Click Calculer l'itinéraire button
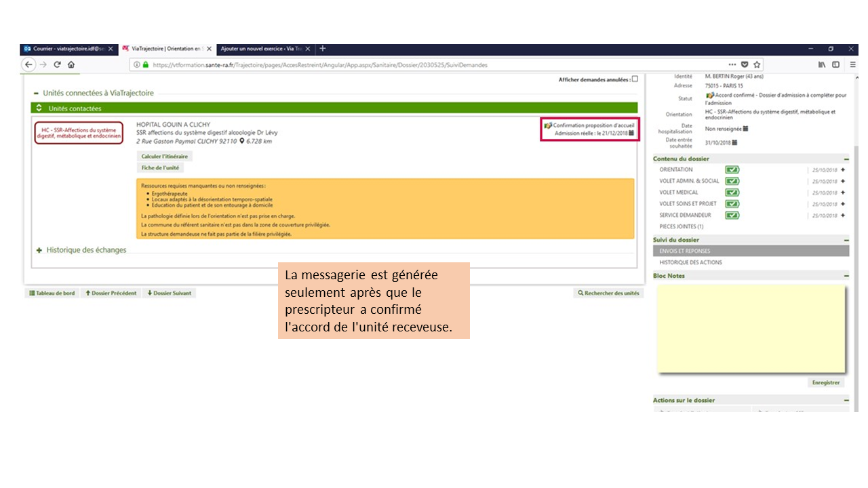This screenshot has width=868, height=488. [x=165, y=157]
